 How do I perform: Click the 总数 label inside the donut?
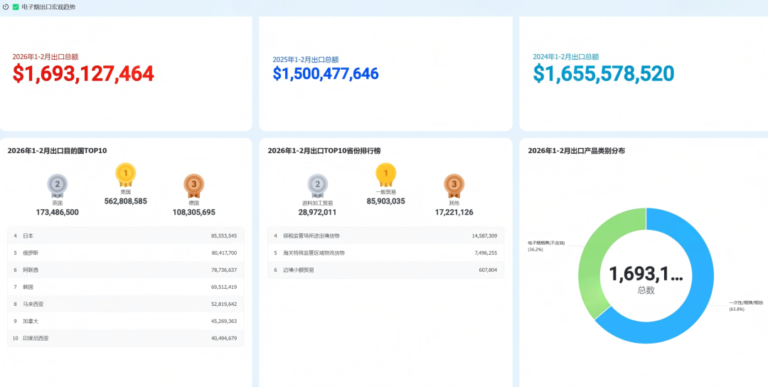pyautogui.click(x=646, y=290)
